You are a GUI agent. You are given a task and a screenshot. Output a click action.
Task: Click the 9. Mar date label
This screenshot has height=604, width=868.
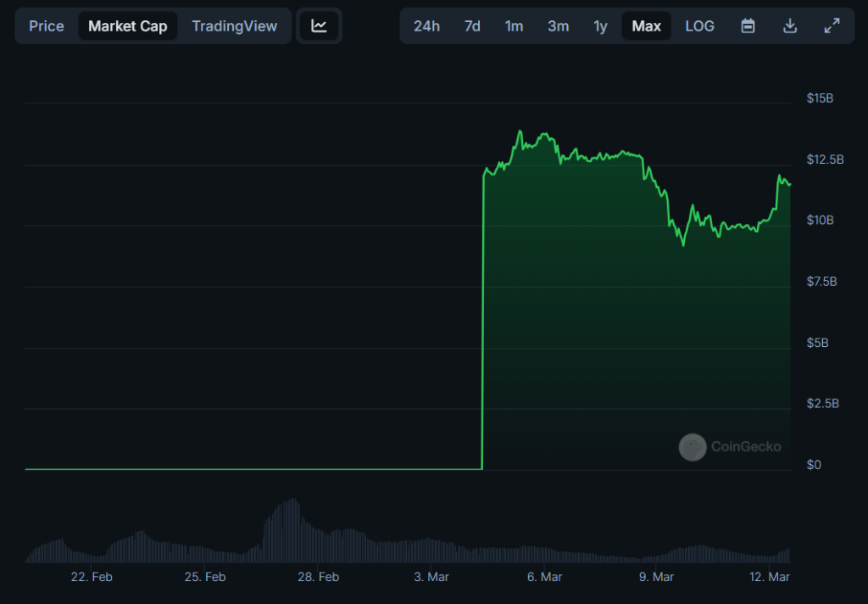pyautogui.click(x=656, y=577)
